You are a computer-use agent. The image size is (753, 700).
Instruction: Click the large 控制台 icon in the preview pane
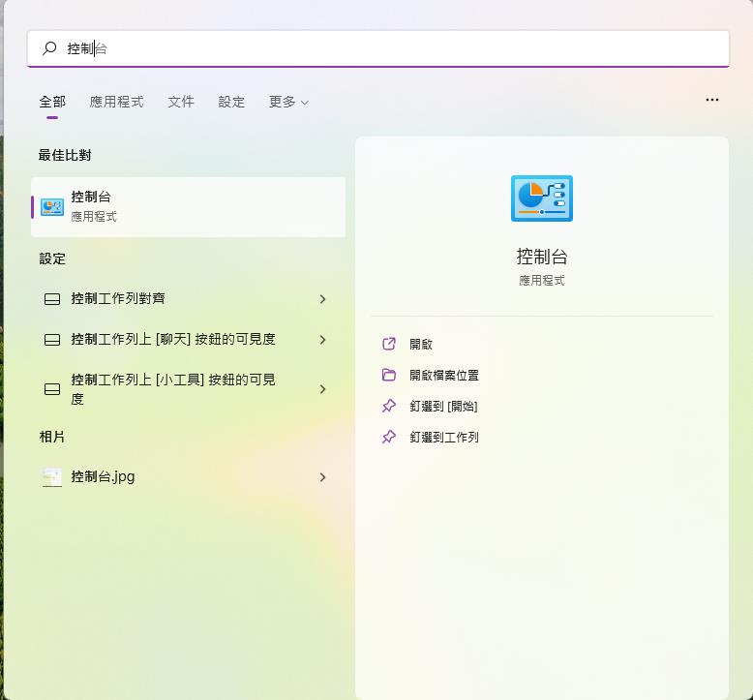click(542, 198)
